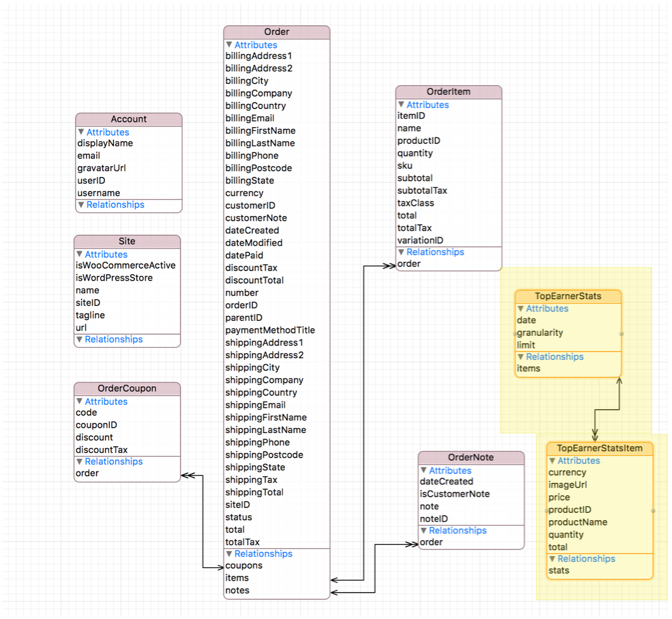Screen dimensions: 672x619
Task: Click imageUrl attribute in TopEarnerStatsItem
Action: [568, 485]
